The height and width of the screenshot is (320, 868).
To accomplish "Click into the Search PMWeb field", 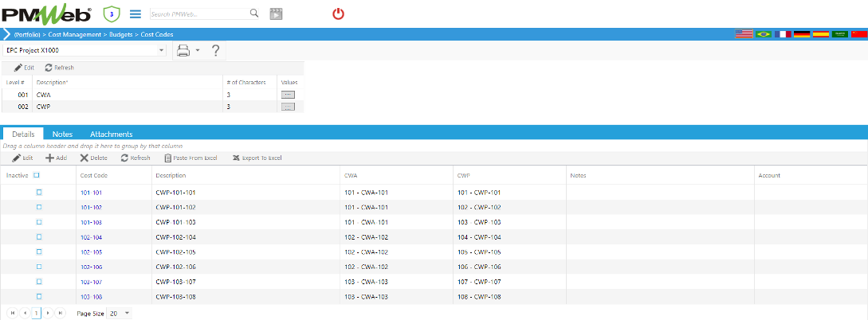I will coord(198,14).
